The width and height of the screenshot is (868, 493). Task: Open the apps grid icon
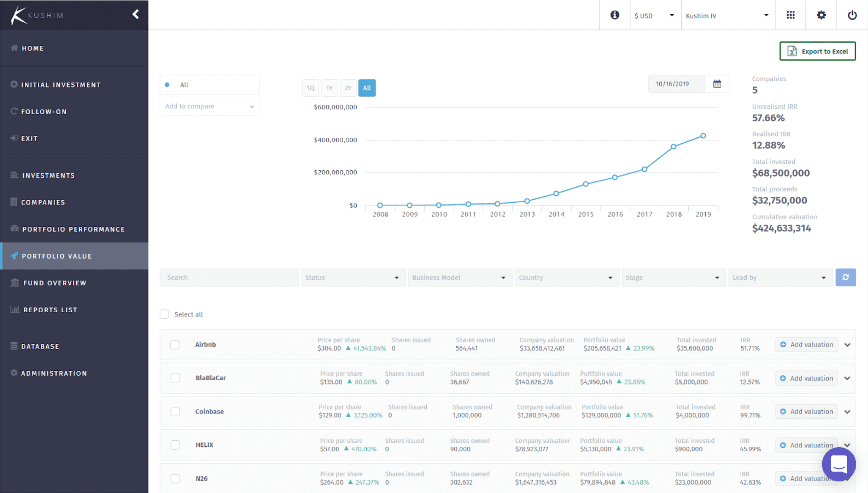[790, 15]
